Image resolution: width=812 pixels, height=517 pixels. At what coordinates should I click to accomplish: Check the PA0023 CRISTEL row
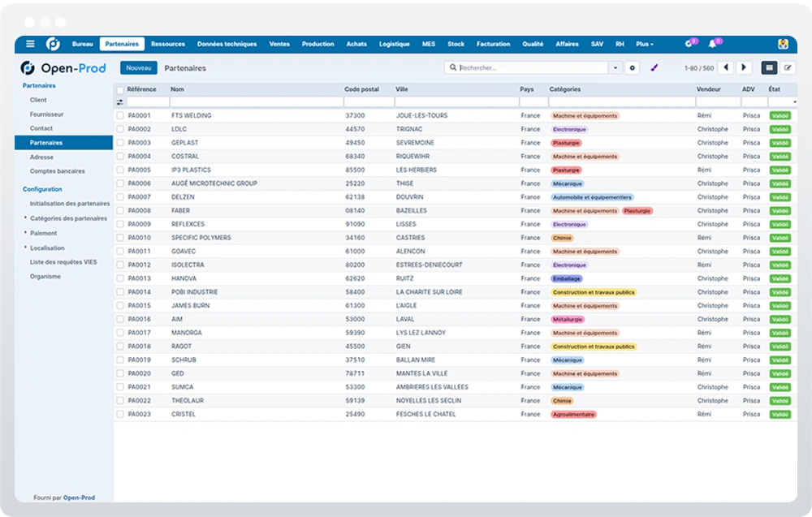tap(120, 414)
